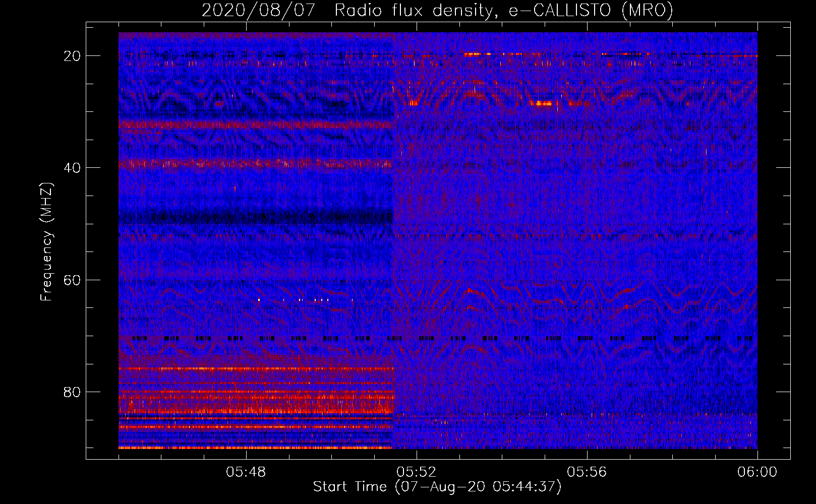Select the 20 frequency tick label
816x504 pixels.
click(73, 56)
